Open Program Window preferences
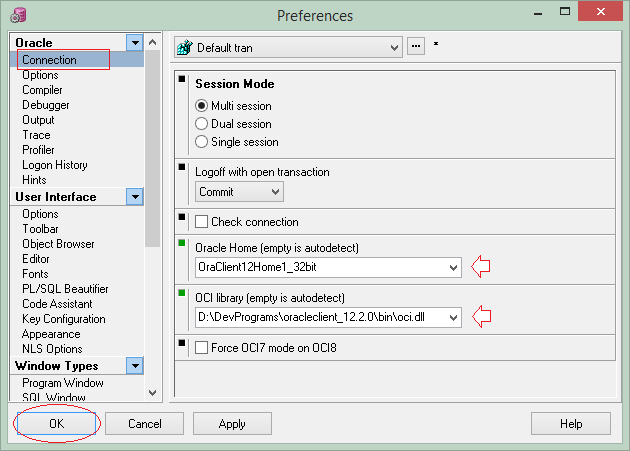Viewport: 630px width, 451px height. [63, 383]
